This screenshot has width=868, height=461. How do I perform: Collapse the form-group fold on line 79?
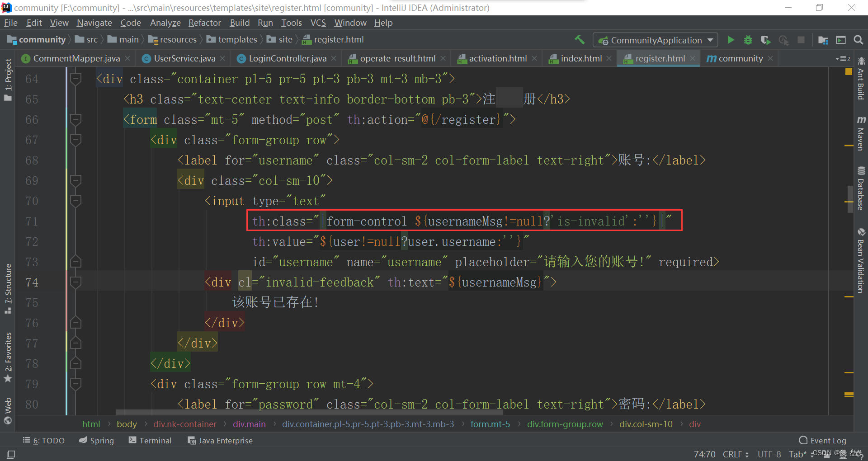pos(75,384)
